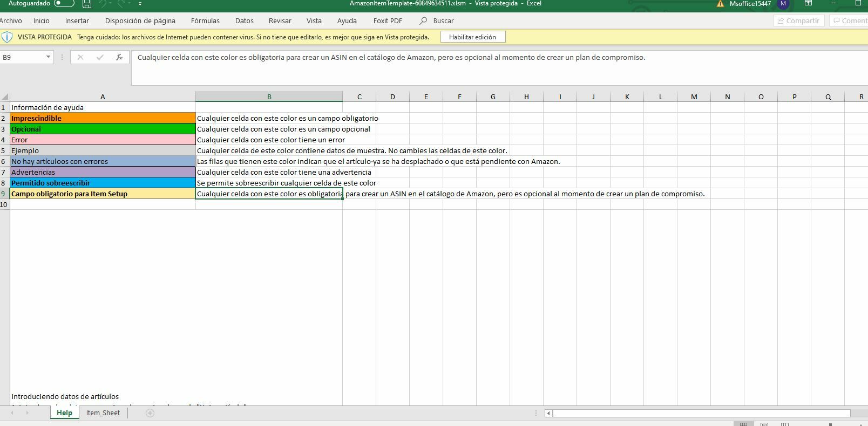Open the Revisar ribbon tab
The height and width of the screenshot is (426, 868).
tap(280, 20)
